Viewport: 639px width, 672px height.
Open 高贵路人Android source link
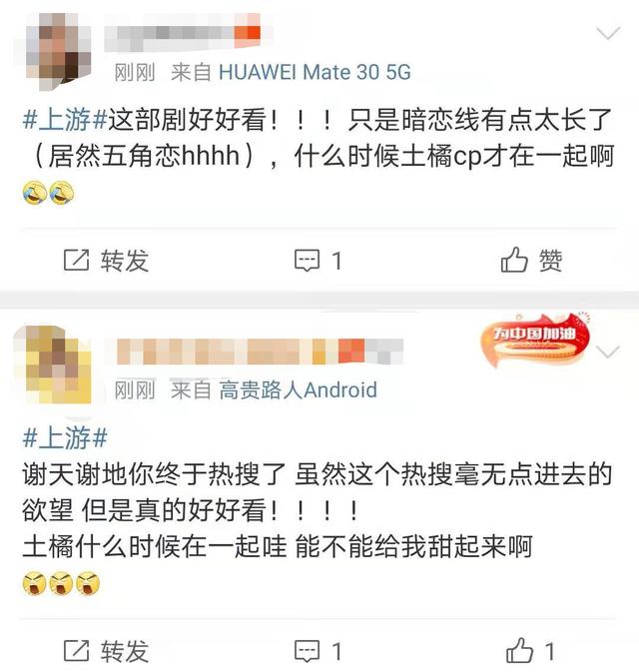coord(298,390)
